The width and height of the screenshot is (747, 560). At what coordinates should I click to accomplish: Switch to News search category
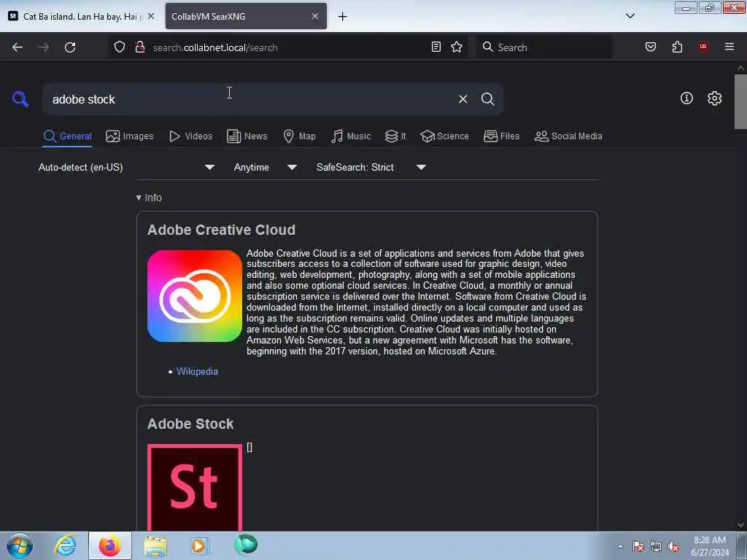(x=247, y=136)
